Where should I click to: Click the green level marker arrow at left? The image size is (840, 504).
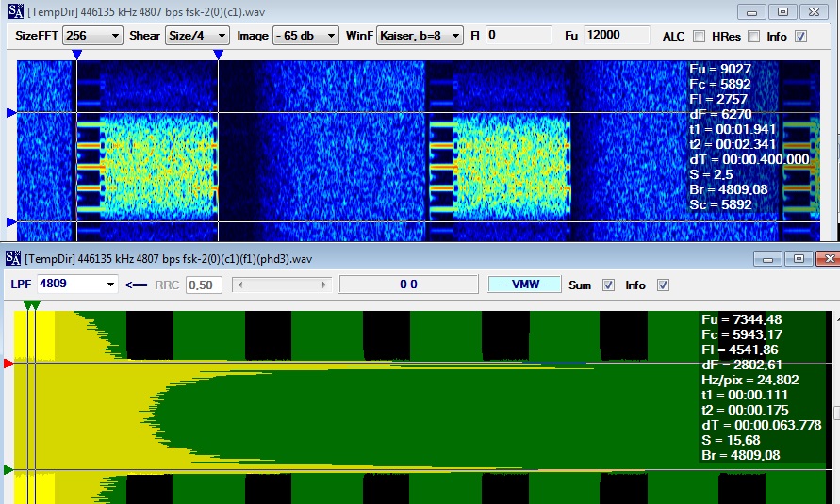coord(8,470)
